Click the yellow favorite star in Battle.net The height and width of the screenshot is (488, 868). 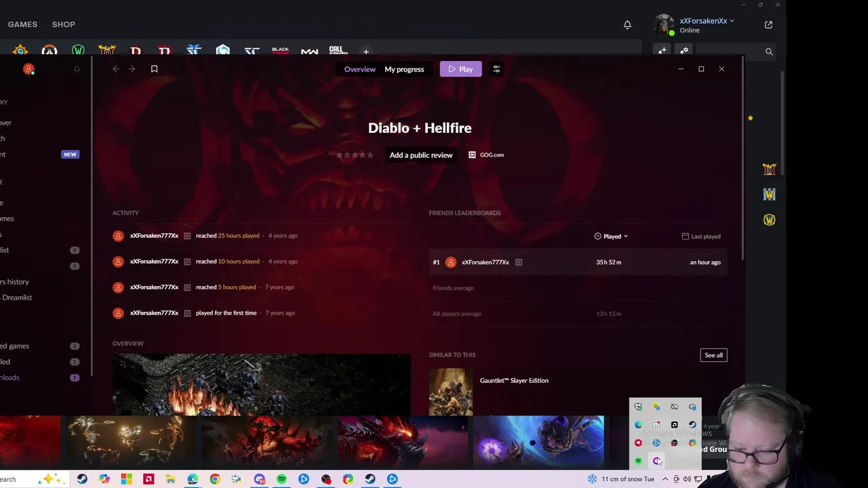tap(750, 118)
